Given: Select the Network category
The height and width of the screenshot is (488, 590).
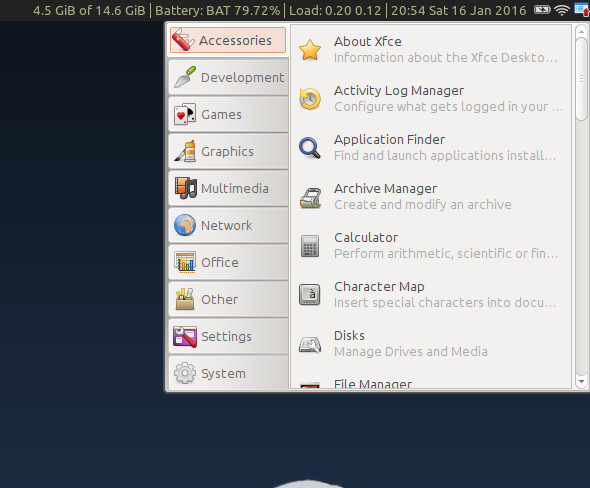Looking at the screenshot, I should pos(228,225).
